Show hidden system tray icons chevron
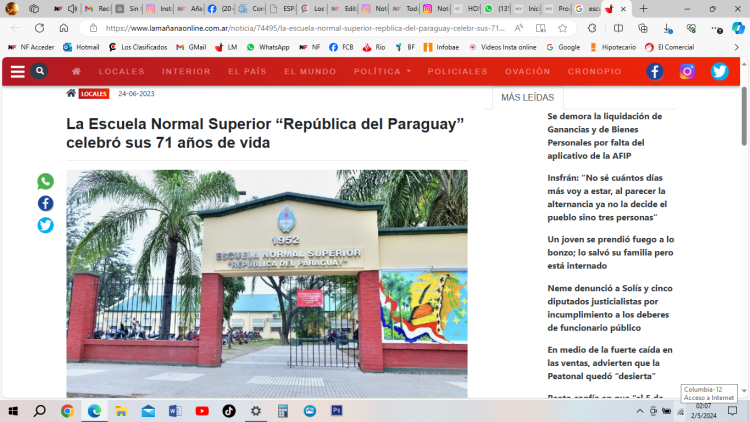 (640, 411)
